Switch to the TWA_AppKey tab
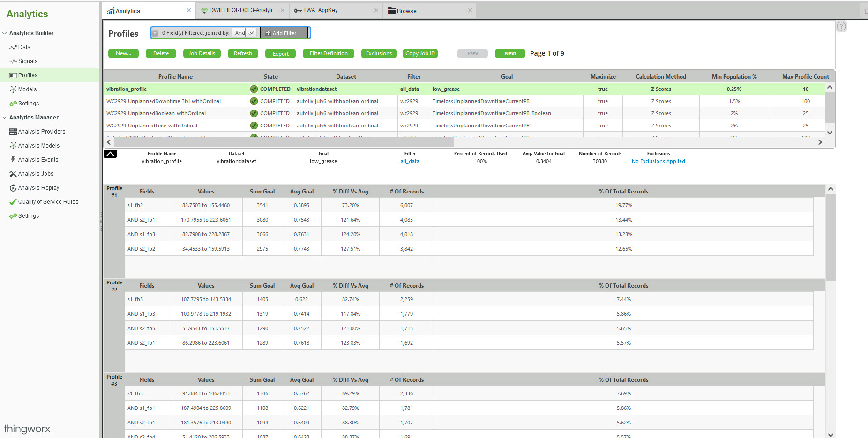 click(x=320, y=10)
